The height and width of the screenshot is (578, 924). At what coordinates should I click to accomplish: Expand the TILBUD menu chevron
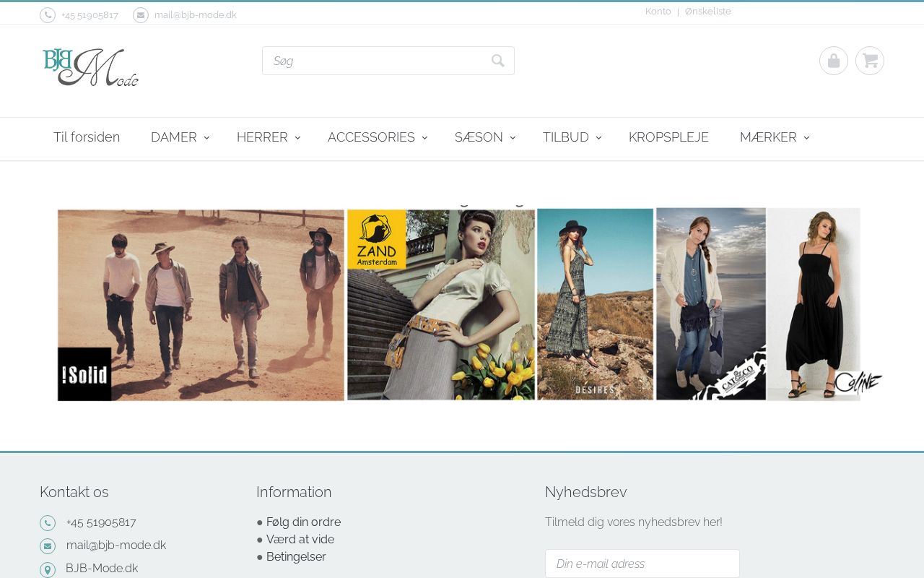coord(598,137)
